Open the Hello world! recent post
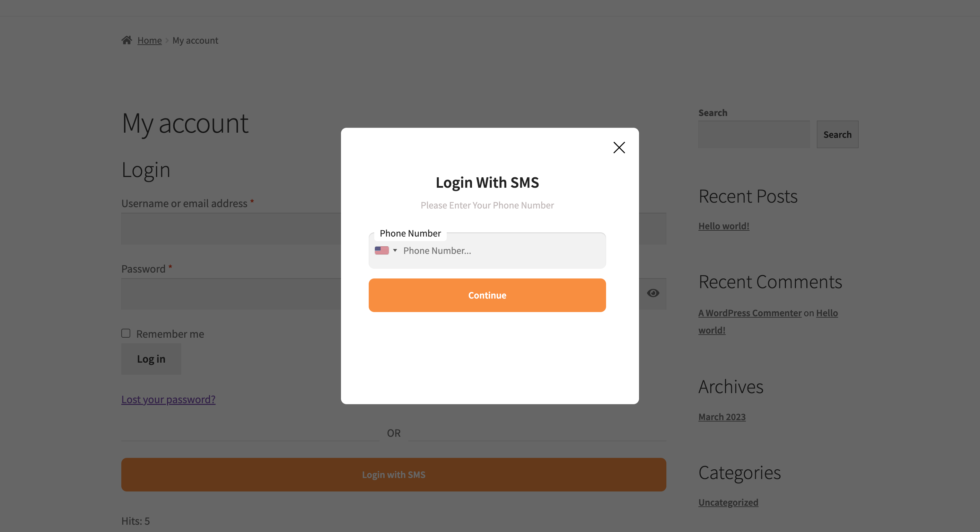The width and height of the screenshot is (980, 532). pyautogui.click(x=724, y=226)
